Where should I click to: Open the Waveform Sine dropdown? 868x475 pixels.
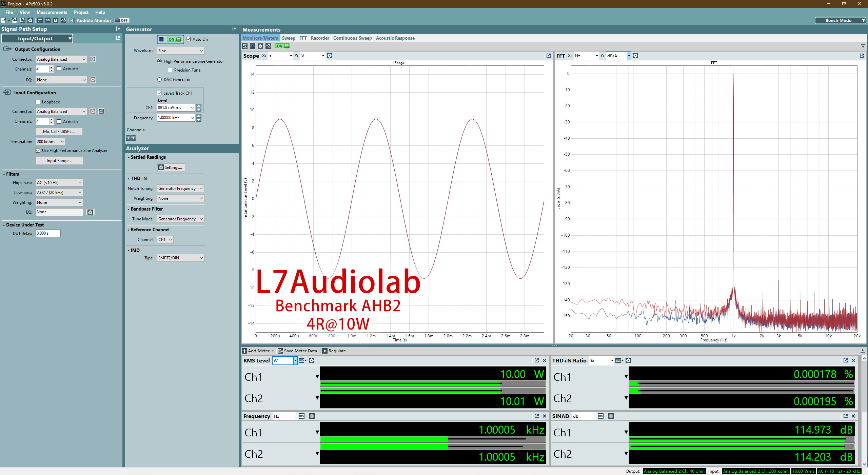point(180,51)
